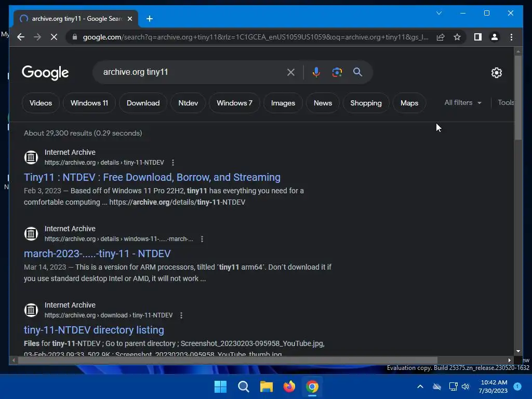Open the tab search dropdown chevron
This screenshot has width=532, height=399.
tap(439, 13)
